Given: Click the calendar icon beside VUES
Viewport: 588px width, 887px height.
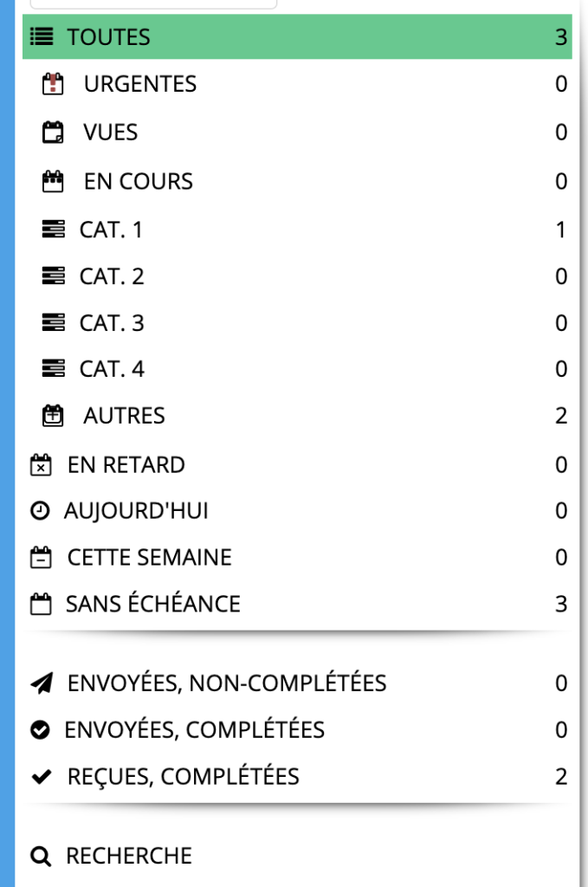Looking at the screenshot, I should point(53,132).
